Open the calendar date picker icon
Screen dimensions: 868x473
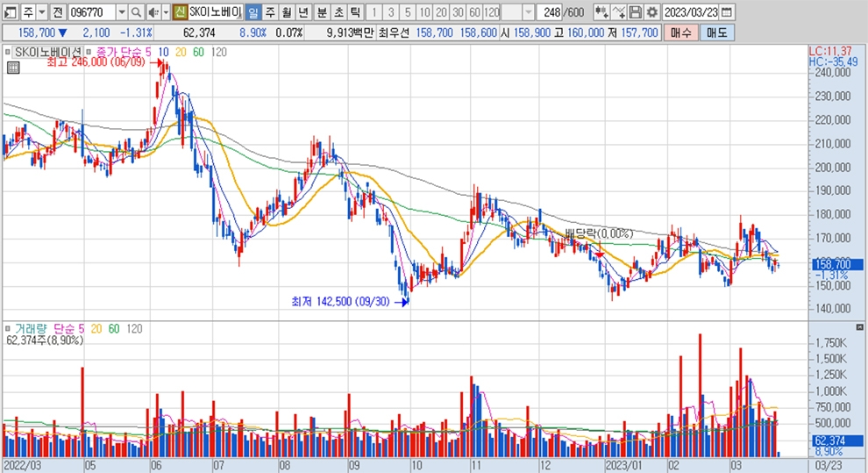[728, 11]
